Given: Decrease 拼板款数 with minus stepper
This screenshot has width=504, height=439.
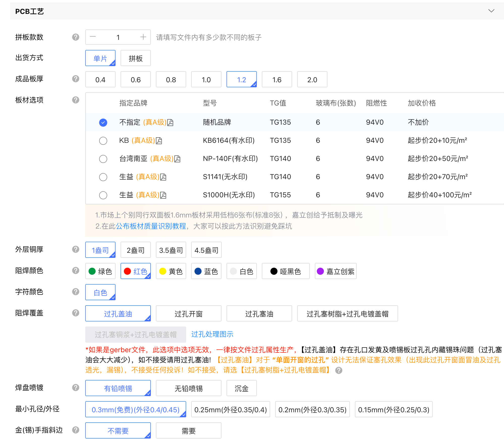Looking at the screenshot, I should tap(93, 37).
